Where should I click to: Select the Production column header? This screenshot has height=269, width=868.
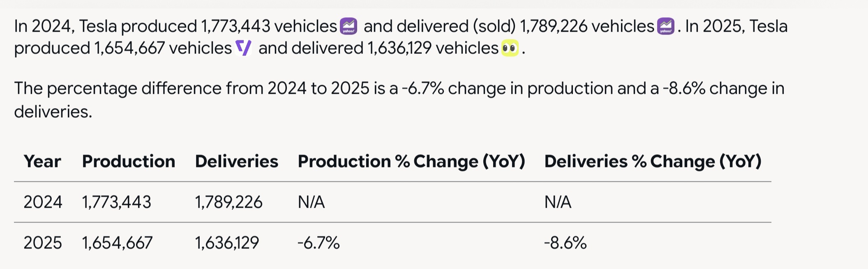coord(129,161)
